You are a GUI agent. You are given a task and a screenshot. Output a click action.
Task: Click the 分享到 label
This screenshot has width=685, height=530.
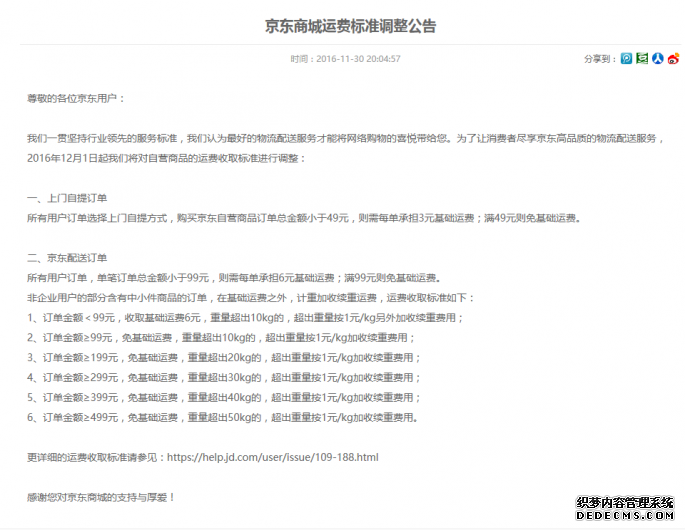pyautogui.click(x=600, y=59)
